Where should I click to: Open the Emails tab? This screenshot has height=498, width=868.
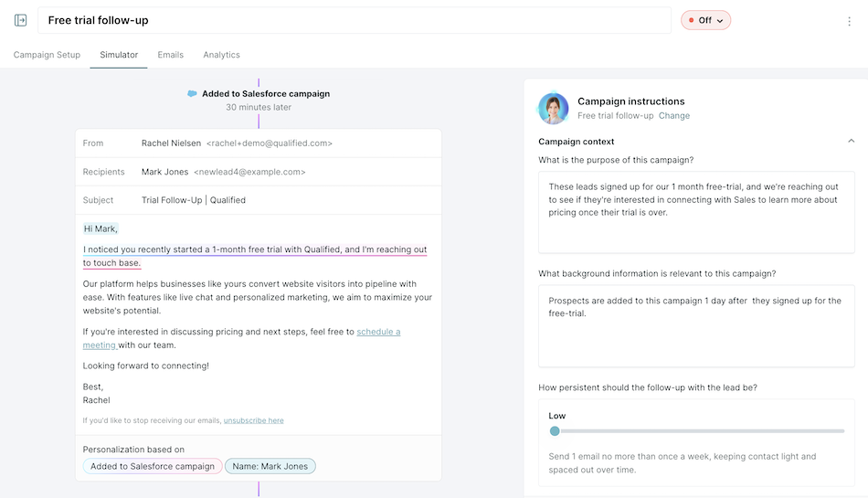click(171, 55)
